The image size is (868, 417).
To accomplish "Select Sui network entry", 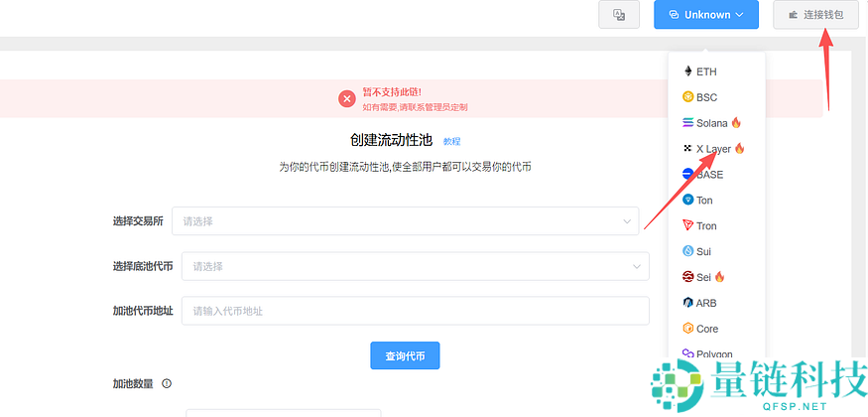I will (x=716, y=251).
